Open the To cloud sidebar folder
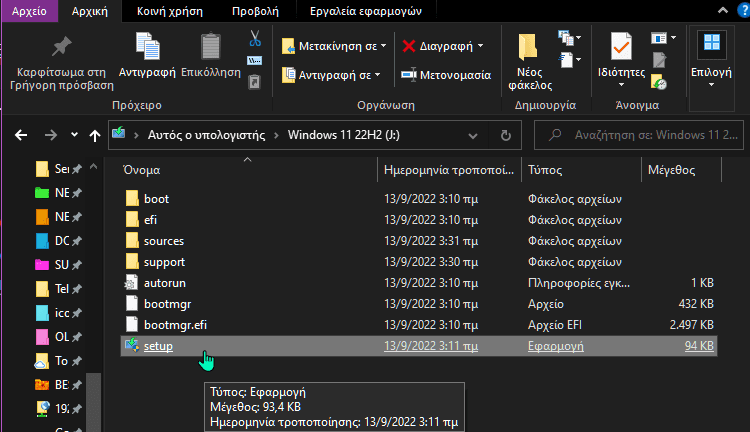The width and height of the screenshot is (750, 432). pos(58,361)
